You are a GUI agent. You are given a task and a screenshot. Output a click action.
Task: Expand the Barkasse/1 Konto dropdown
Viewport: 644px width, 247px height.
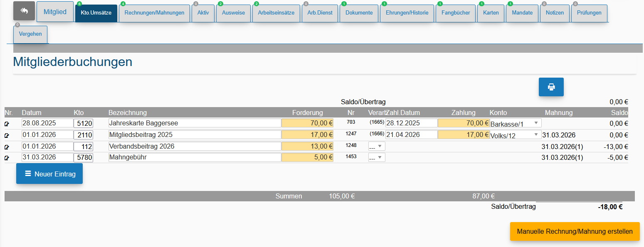click(516, 123)
